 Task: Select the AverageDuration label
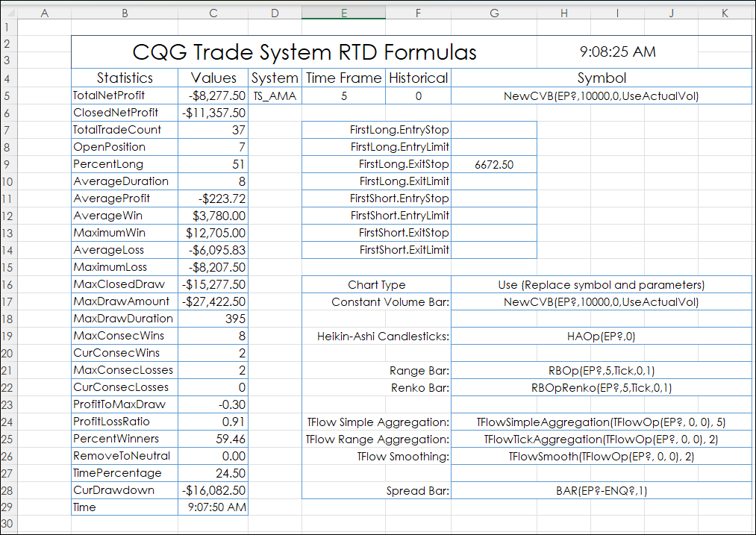(125, 181)
